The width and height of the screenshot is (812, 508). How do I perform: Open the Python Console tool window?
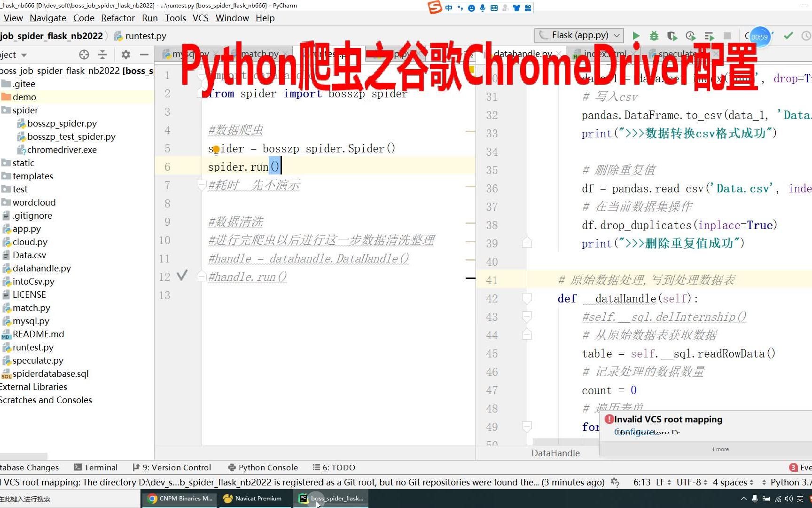[263, 467]
